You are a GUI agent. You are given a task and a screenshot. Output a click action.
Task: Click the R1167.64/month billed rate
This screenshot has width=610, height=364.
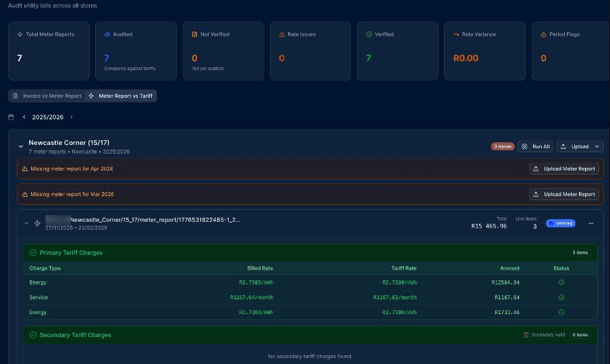(251, 297)
